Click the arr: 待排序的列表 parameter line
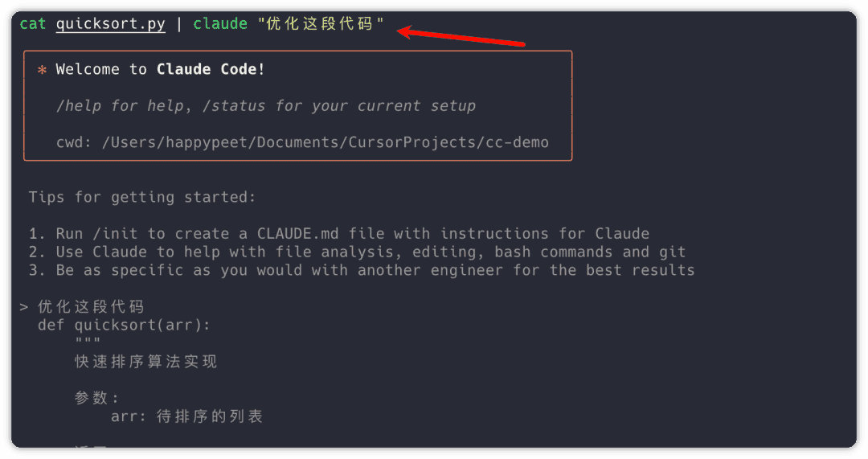This screenshot has width=868, height=459. coord(187,417)
